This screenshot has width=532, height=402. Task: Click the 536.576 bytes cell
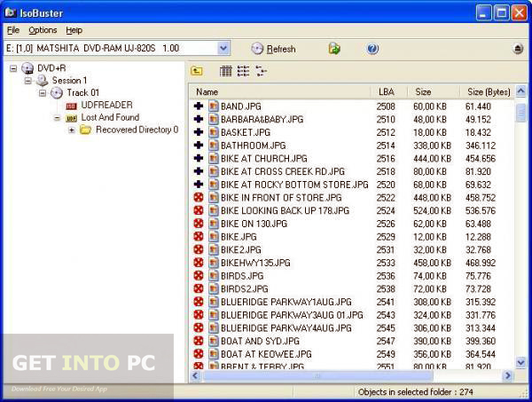point(481,211)
